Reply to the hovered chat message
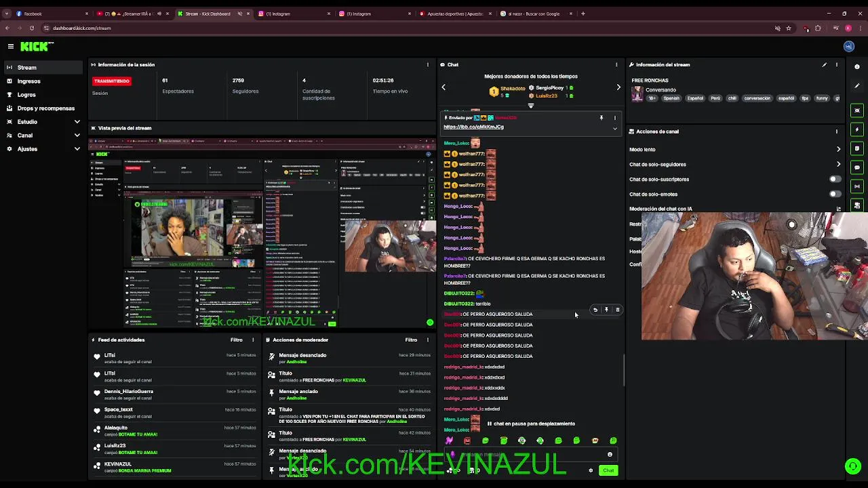 (595, 310)
